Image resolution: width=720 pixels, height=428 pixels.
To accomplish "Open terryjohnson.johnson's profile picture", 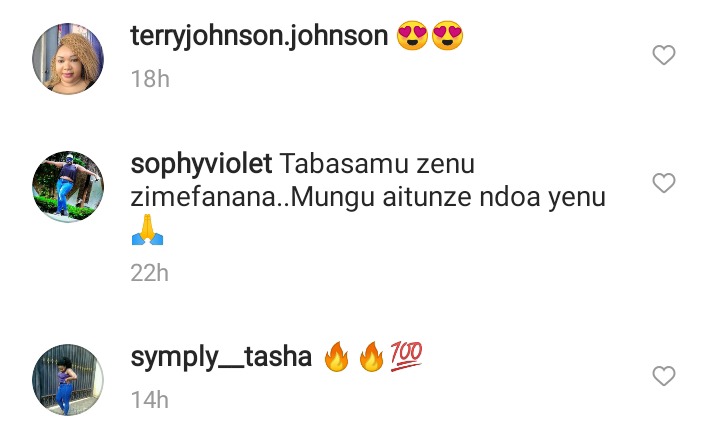I will coord(68,59).
